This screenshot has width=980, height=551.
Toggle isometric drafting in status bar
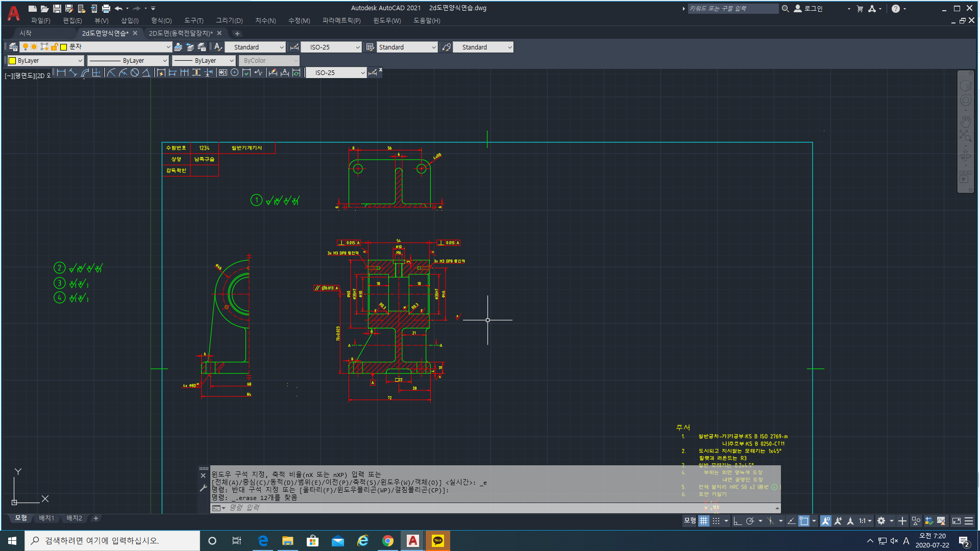771,521
